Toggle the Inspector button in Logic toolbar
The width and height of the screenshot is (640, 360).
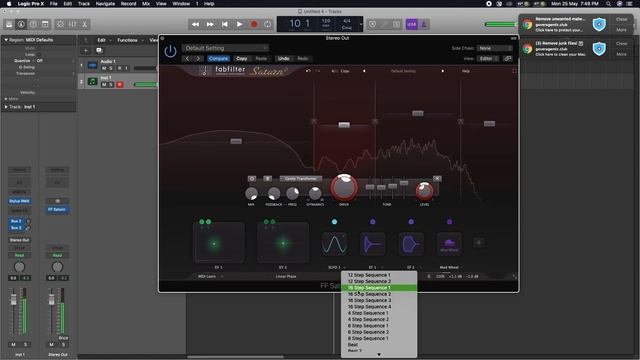[21, 24]
